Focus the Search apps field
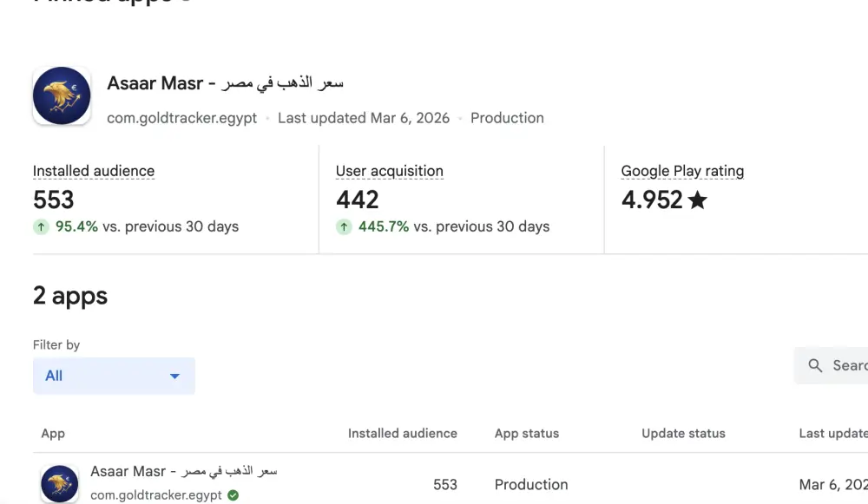868x504 pixels. click(x=831, y=365)
